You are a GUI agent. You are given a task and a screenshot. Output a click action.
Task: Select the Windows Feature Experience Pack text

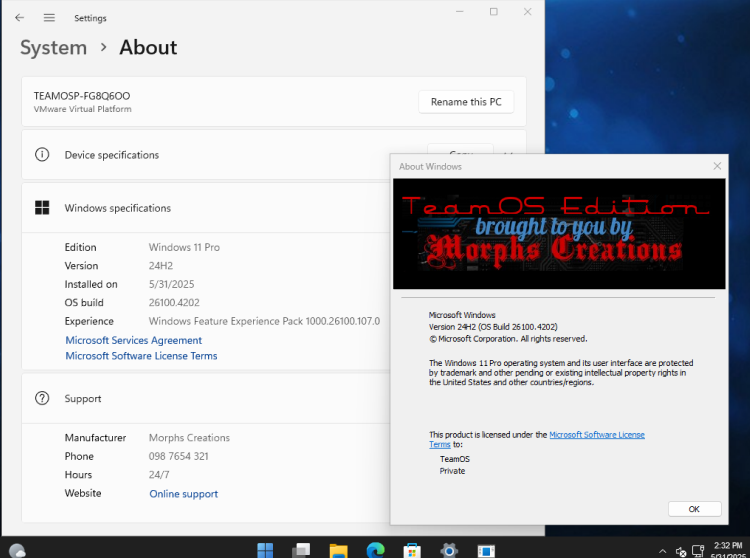(264, 321)
